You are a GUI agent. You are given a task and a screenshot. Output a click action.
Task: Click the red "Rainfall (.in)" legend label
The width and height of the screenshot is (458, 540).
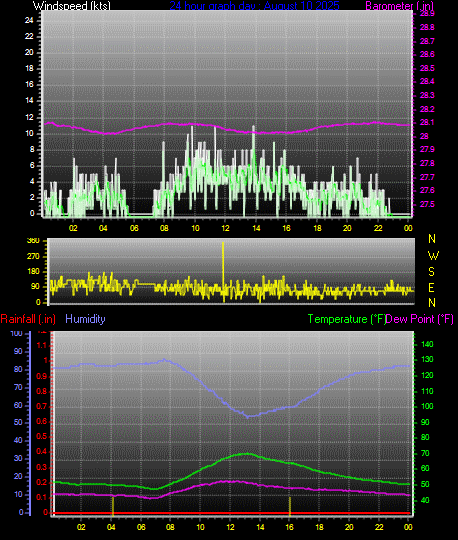coord(28,319)
